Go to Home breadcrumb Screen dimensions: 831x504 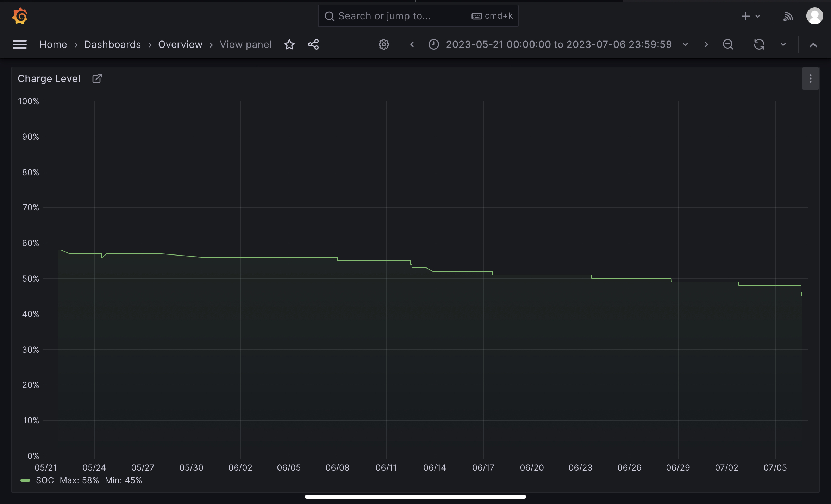(53, 45)
